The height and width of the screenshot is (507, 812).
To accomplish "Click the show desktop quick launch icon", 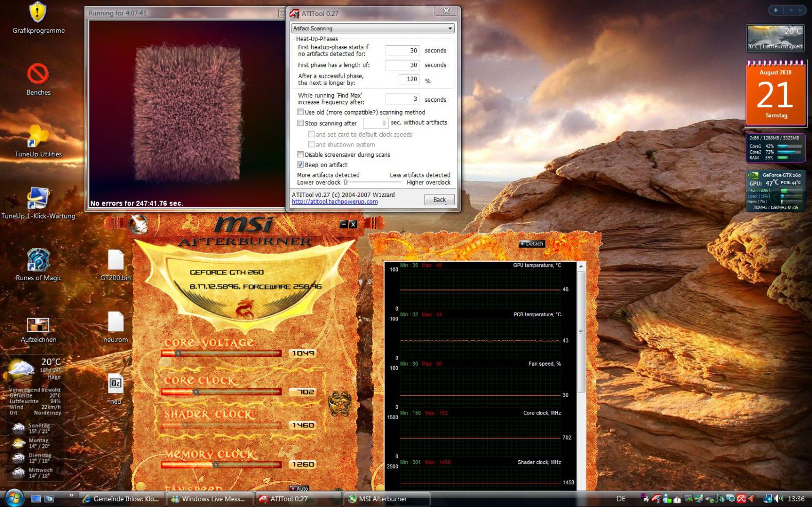I will tap(36, 498).
